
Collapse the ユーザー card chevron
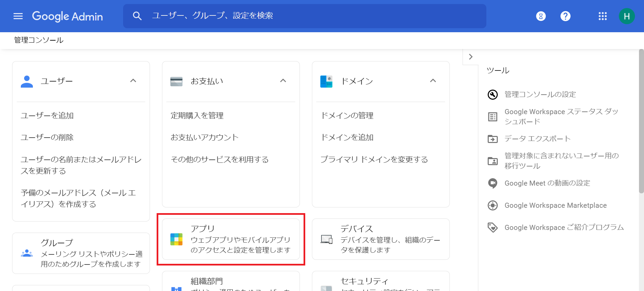pyautogui.click(x=133, y=81)
